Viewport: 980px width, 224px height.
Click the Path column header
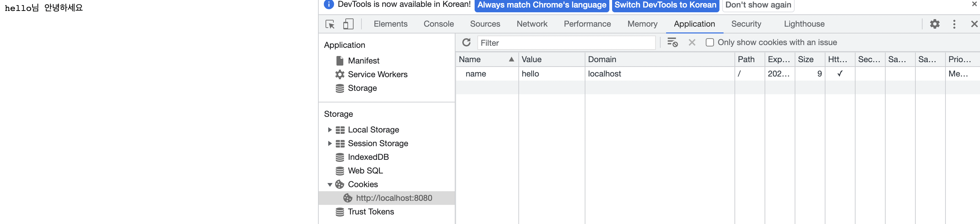[749, 59]
